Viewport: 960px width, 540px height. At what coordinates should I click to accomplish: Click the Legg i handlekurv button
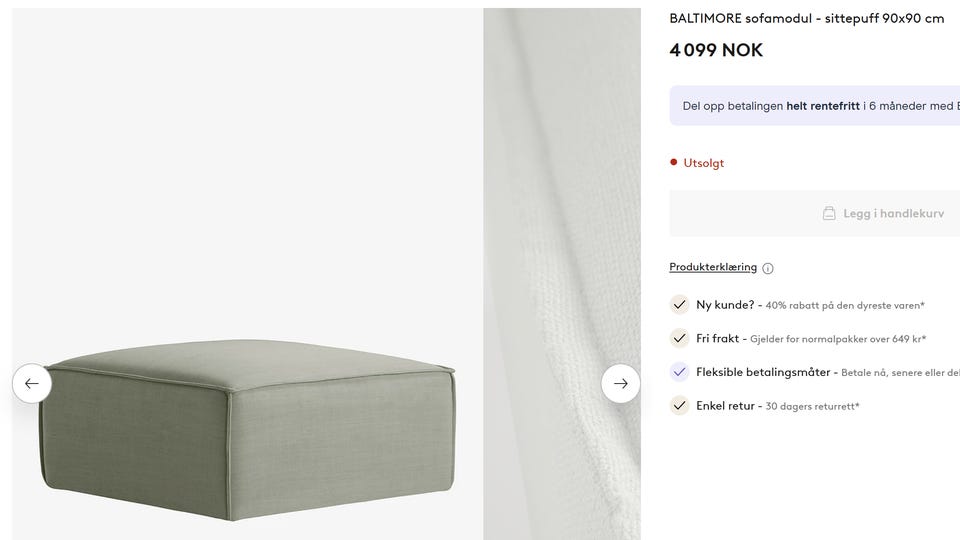814,213
